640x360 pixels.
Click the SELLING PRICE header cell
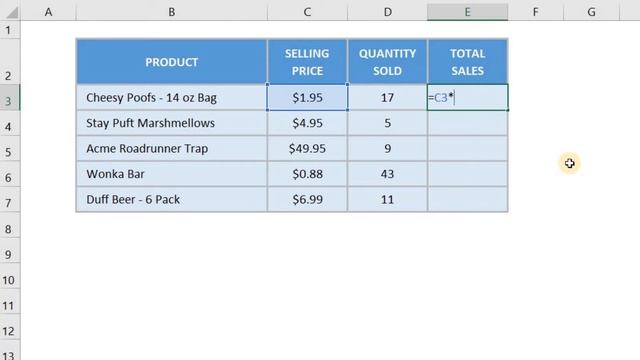307,62
